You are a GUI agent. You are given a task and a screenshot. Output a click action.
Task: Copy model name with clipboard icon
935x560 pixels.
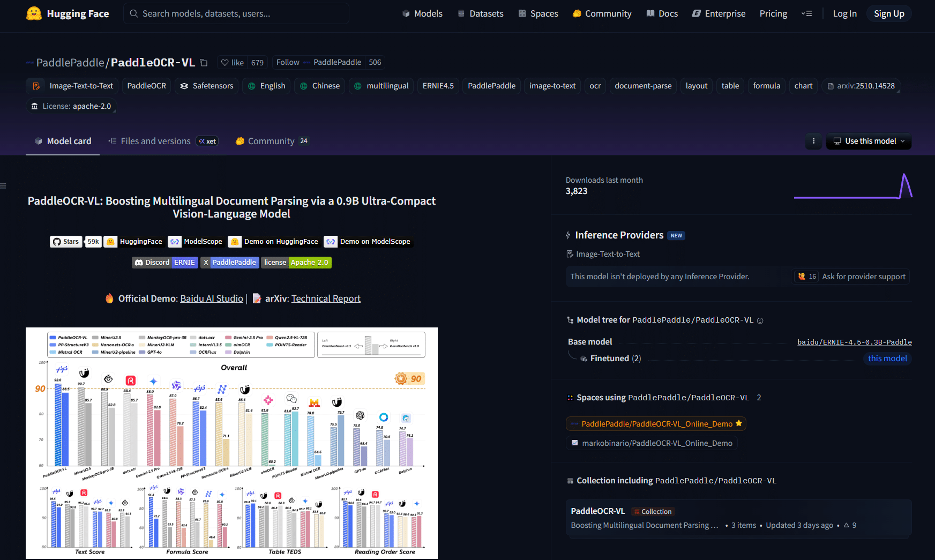pos(204,63)
